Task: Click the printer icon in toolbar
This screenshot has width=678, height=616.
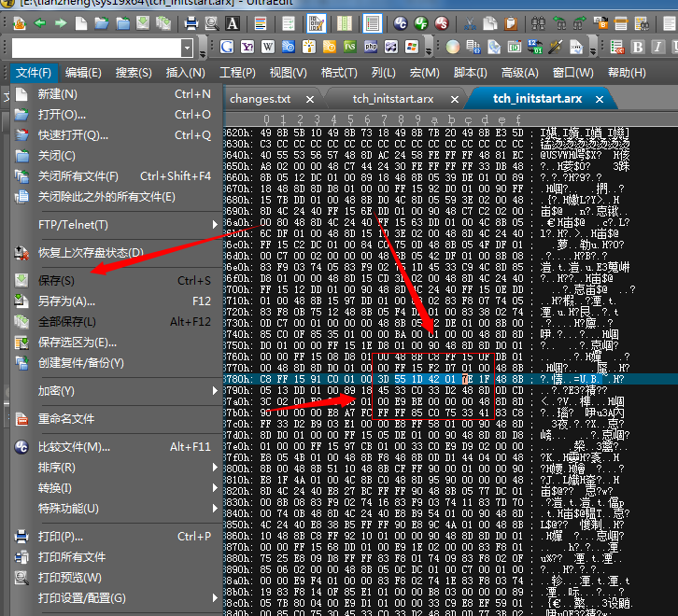Action: tap(191, 23)
